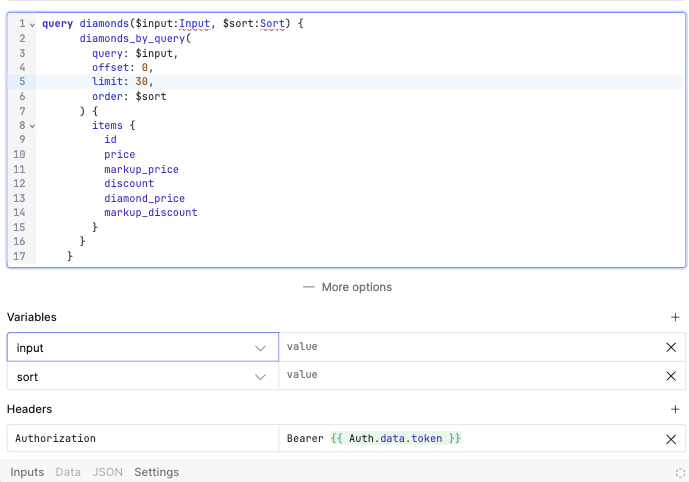
Task: Click the loading indicator icon at bottom right
Action: [x=680, y=472]
